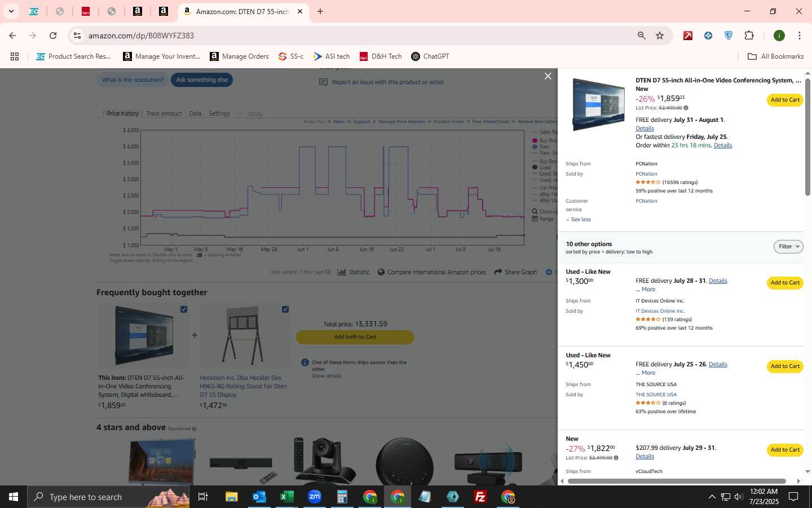Expand More under $1,300 offer delivery
This screenshot has height=508, width=812.
[x=648, y=290]
